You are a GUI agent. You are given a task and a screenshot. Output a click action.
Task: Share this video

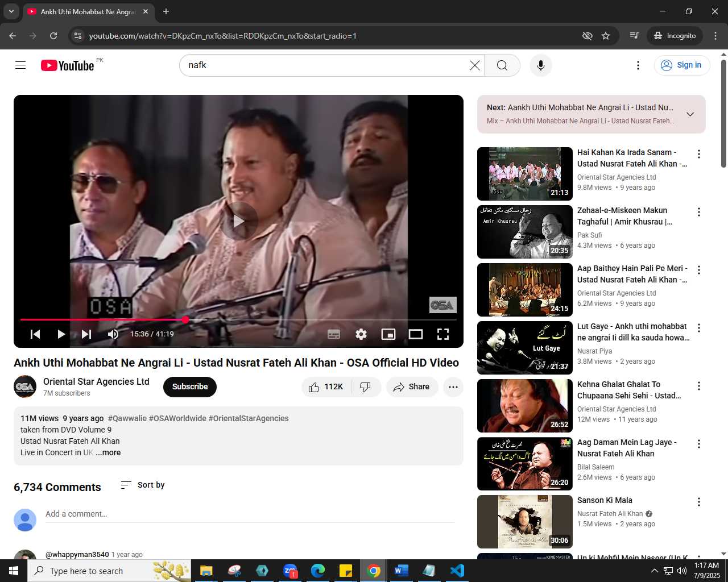point(412,387)
